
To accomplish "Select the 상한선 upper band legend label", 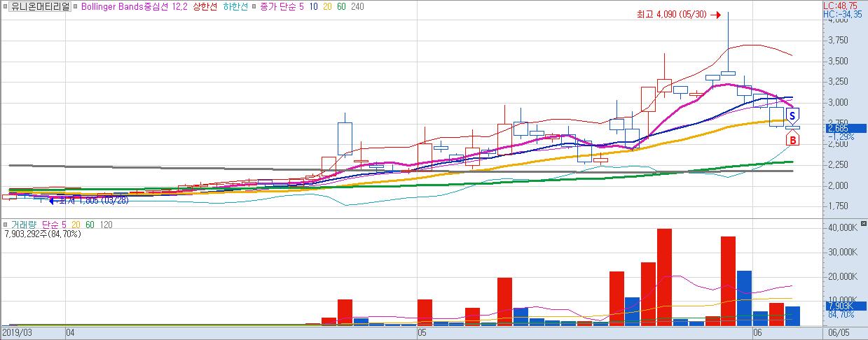I will pos(205,7).
